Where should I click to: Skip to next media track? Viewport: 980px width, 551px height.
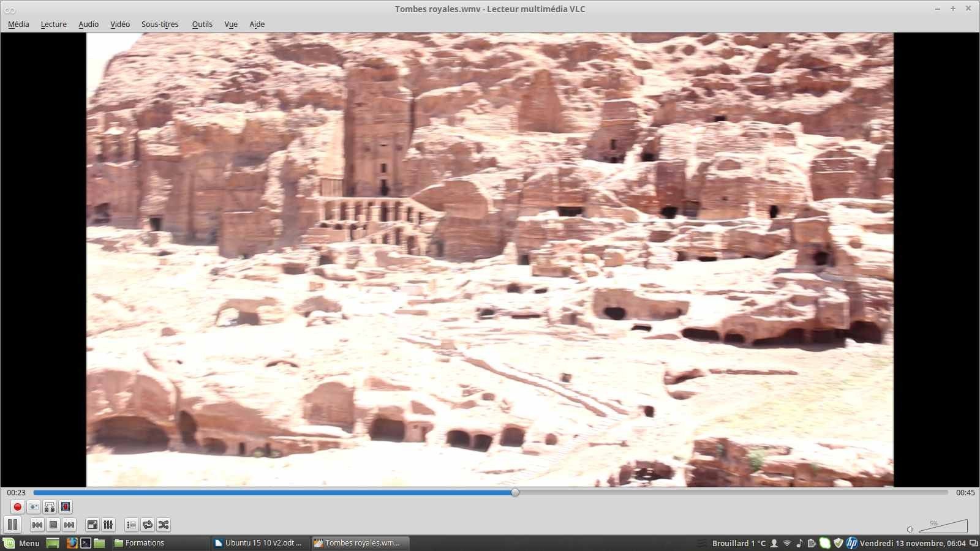click(x=69, y=525)
